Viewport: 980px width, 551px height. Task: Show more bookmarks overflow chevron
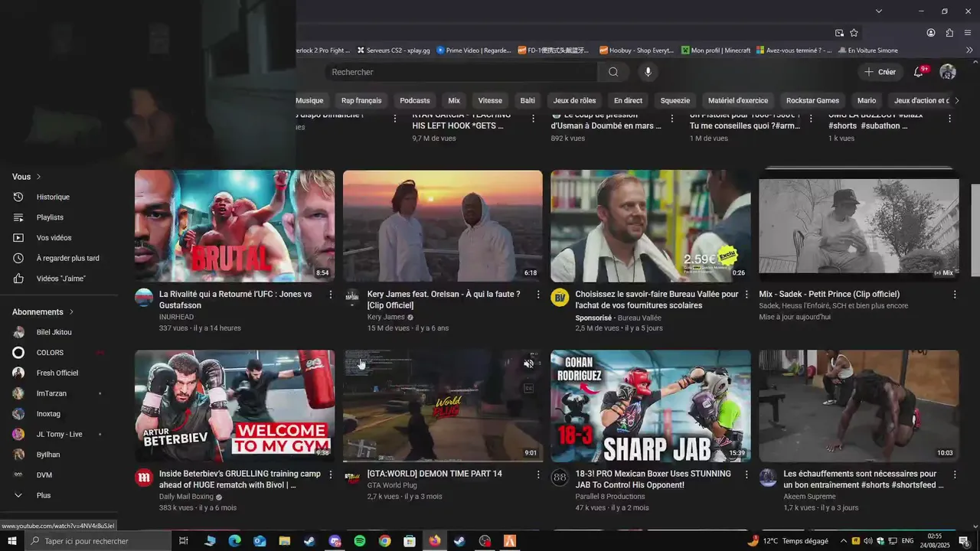[x=969, y=51]
